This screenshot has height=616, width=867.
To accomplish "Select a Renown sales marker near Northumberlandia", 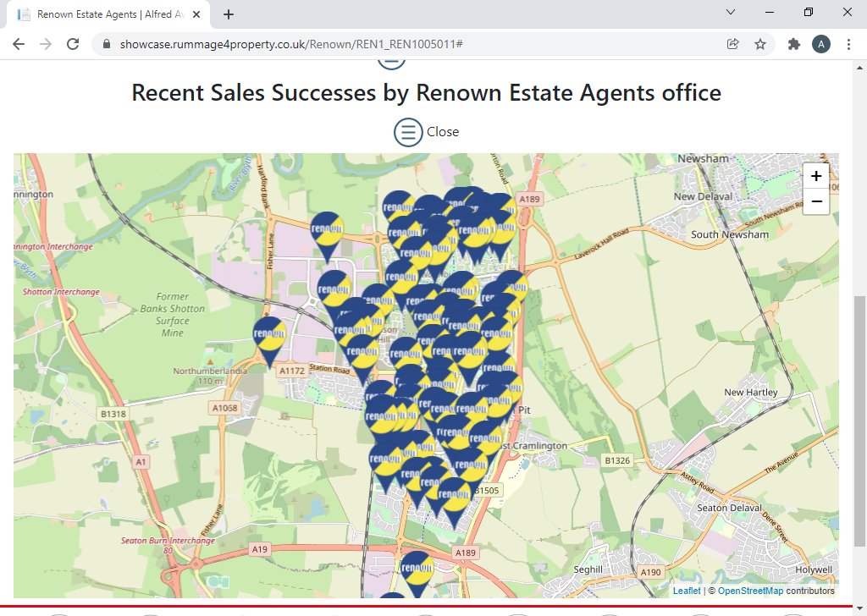I will point(268,334).
